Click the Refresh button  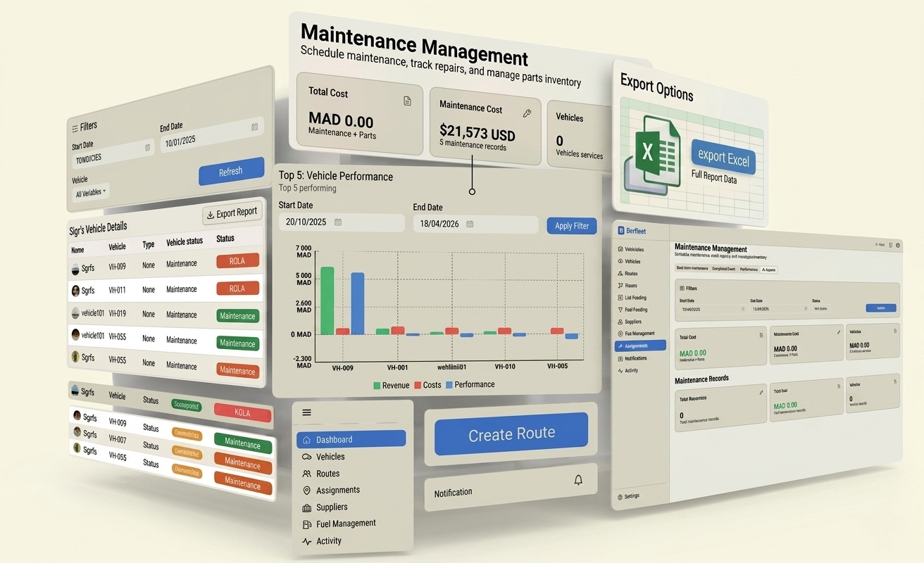tap(231, 172)
